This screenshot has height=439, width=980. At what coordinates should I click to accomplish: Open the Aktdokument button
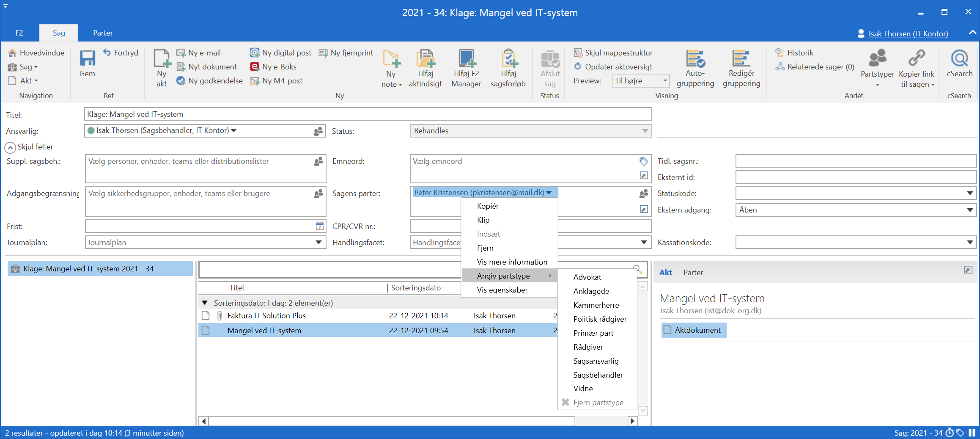point(694,330)
